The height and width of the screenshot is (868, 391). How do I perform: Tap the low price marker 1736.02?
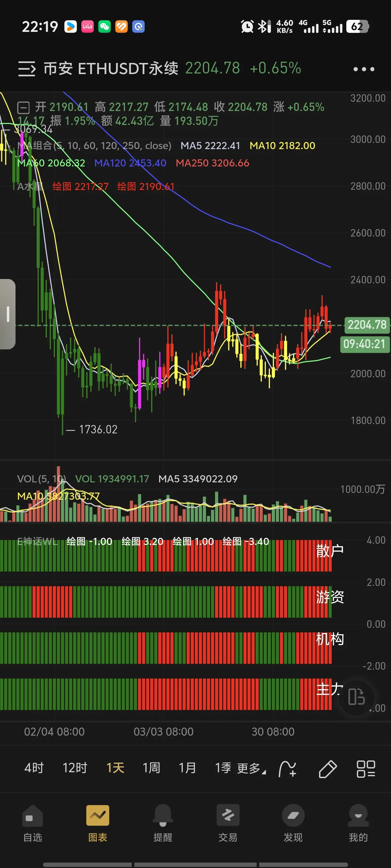(98, 429)
